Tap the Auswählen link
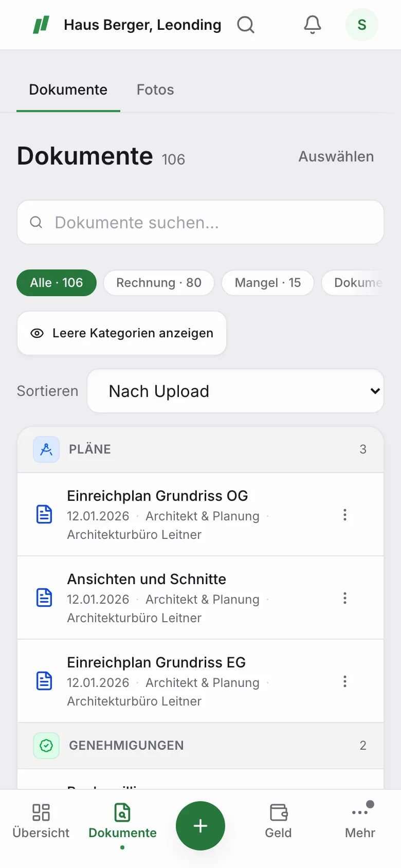 pos(336,156)
